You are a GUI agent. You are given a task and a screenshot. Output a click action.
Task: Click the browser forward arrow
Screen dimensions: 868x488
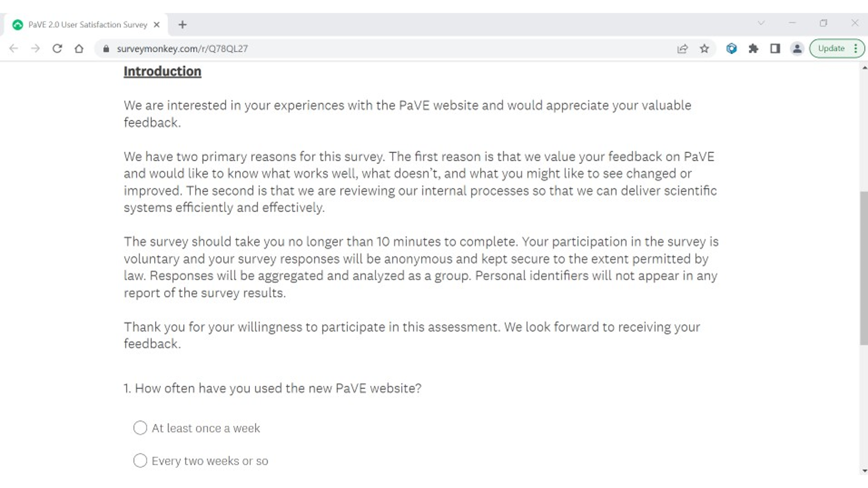35,48
